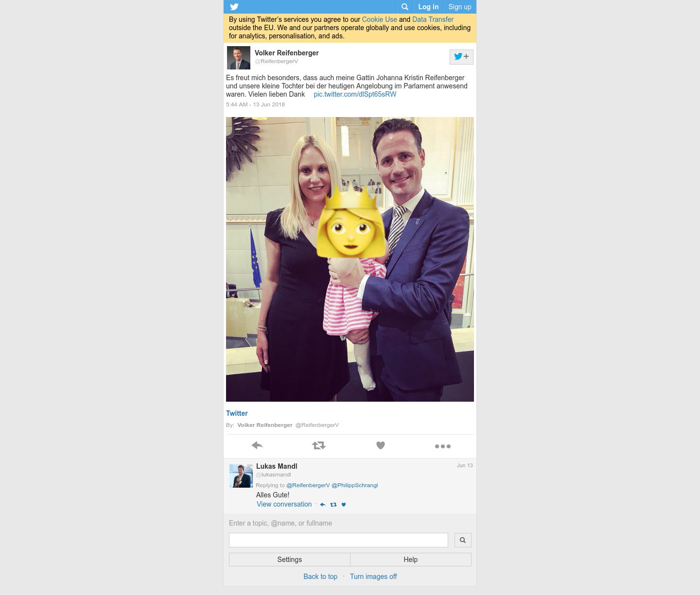Open the Cookie Use link

point(379,19)
